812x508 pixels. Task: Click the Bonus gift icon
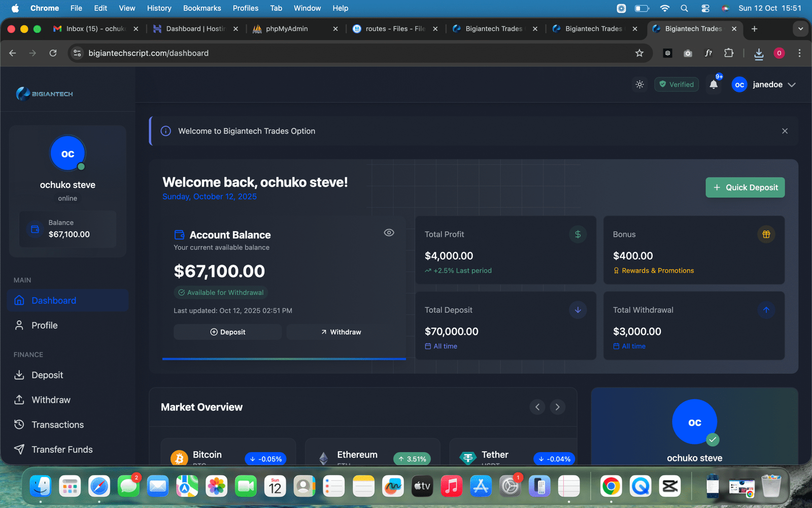pos(766,234)
